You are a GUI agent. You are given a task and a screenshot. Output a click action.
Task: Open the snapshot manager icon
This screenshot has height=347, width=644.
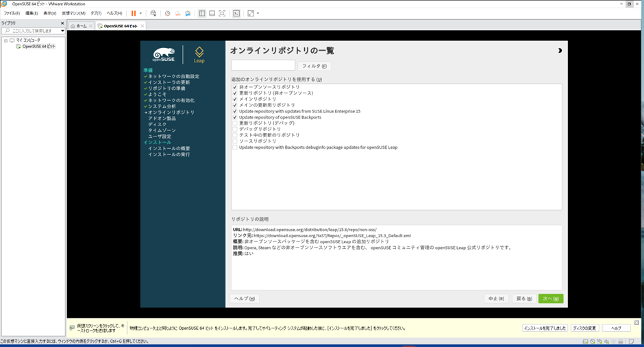pyautogui.click(x=187, y=13)
